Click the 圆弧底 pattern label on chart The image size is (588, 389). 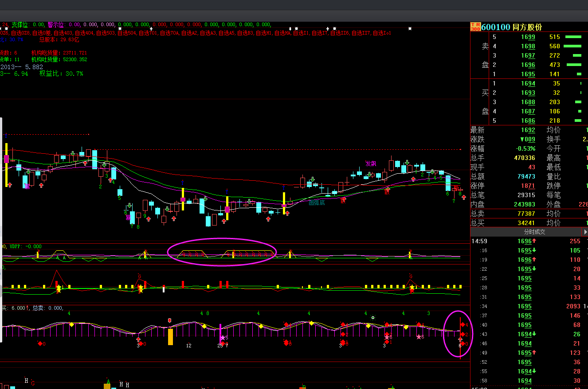317,202
